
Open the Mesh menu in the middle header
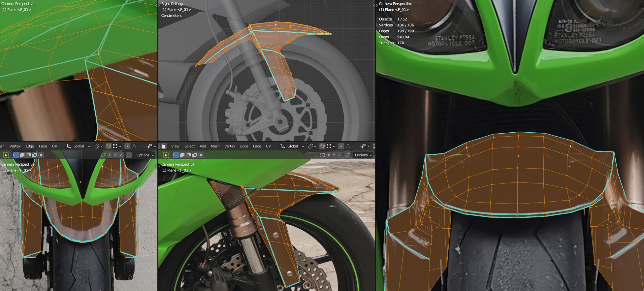coord(215,146)
